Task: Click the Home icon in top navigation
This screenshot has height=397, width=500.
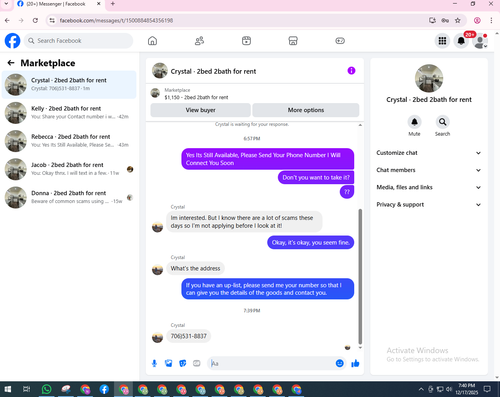Action: click(x=152, y=41)
